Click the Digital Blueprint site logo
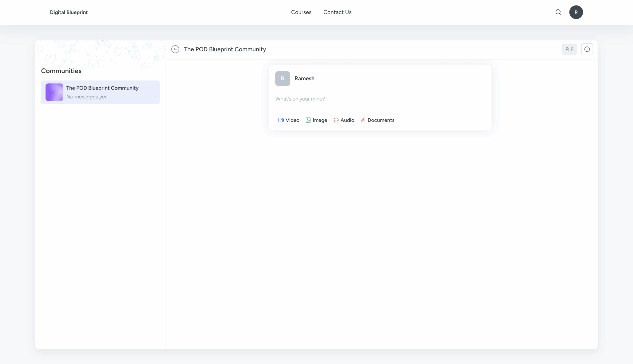633x364 pixels. pos(69,12)
